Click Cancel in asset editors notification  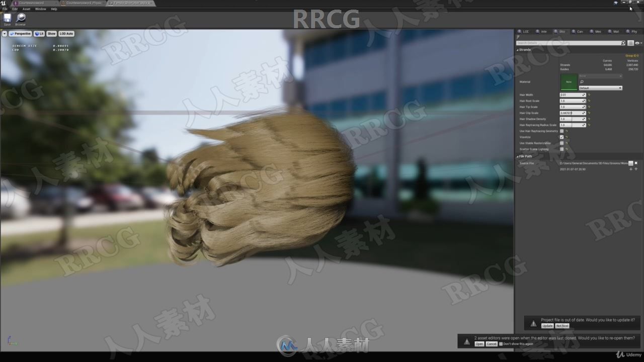(x=492, y=344)
